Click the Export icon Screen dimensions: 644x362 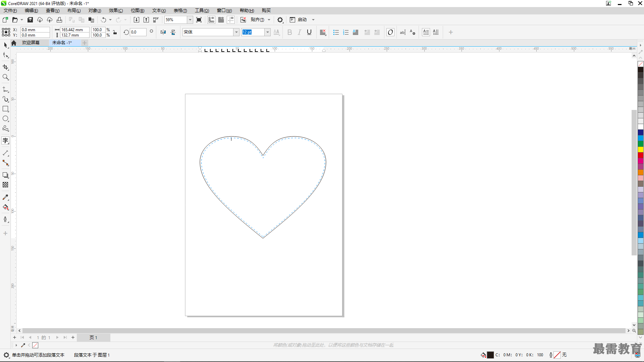point(146,20)
